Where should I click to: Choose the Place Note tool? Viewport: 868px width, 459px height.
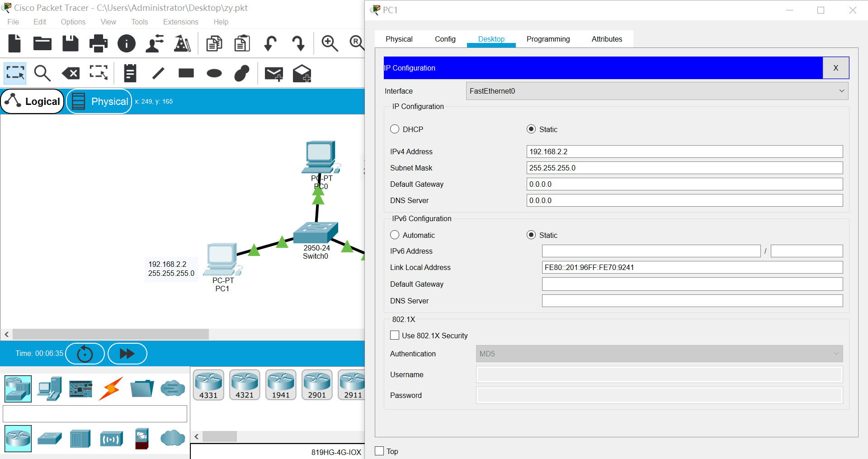(130, 73)
